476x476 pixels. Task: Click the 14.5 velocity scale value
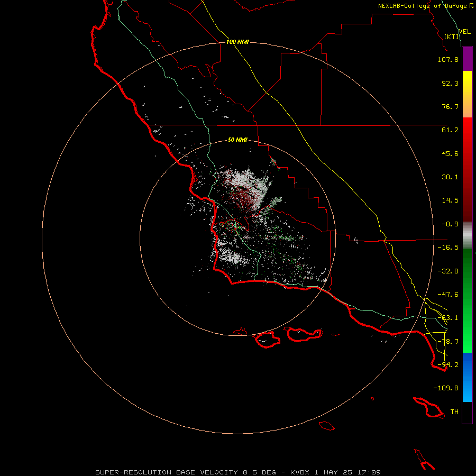click(450, 200)
